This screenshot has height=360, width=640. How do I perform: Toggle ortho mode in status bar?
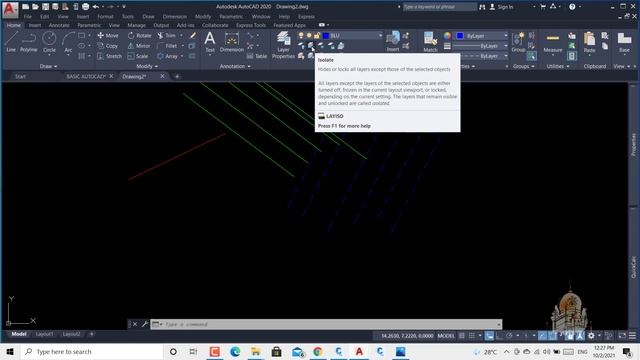point(499,336)
